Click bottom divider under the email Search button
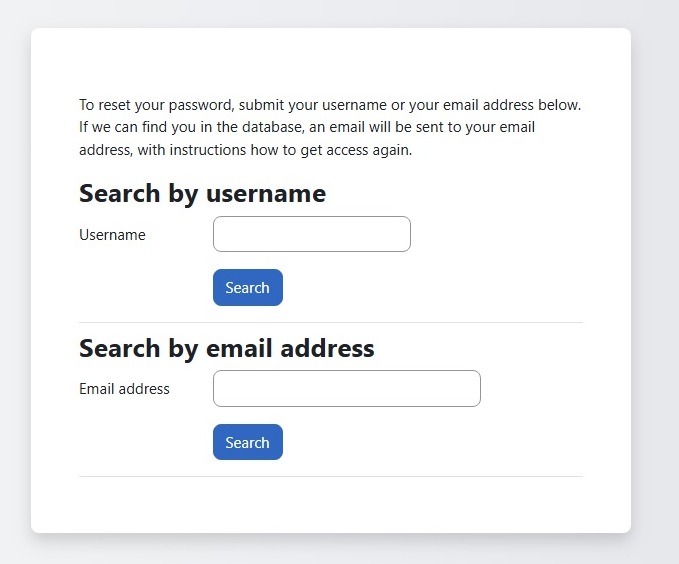The image size is (679, 564). 330,477
